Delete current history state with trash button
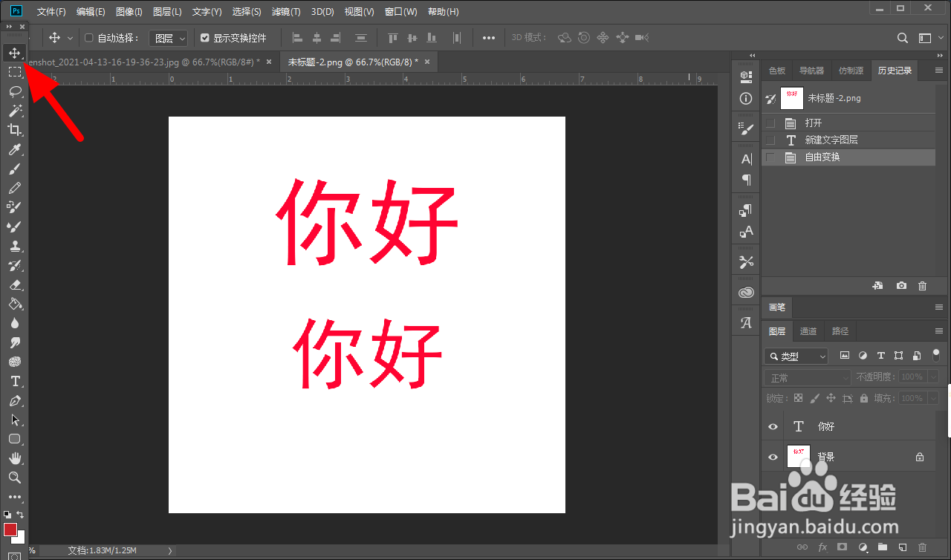The width and height of the screenshot is (951, 560). click(x=922, y=285)
